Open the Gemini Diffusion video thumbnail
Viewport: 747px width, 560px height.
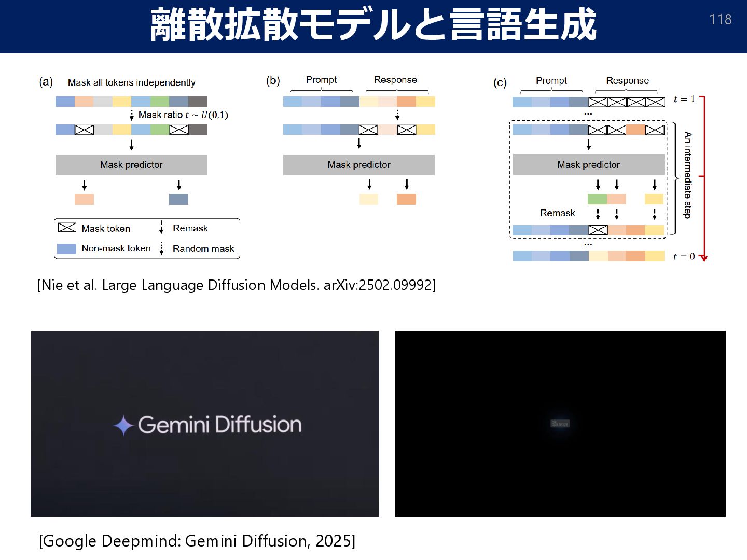(x=204, y=424)
